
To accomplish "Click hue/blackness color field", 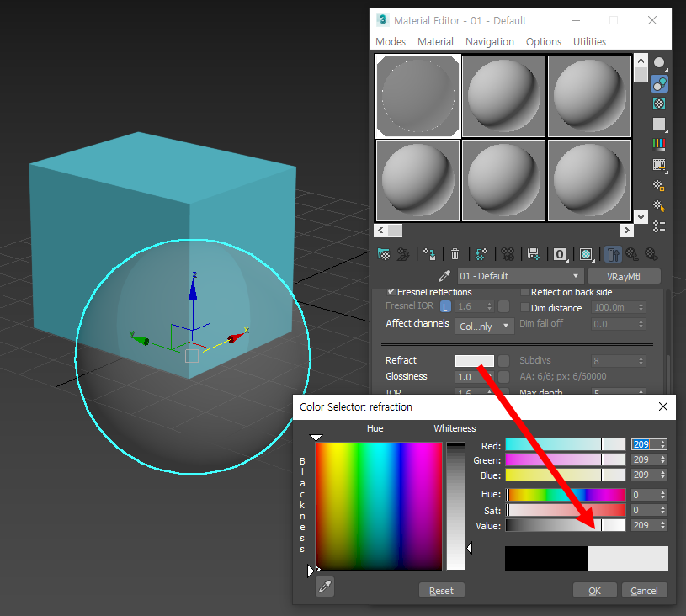I will point(379,507).
